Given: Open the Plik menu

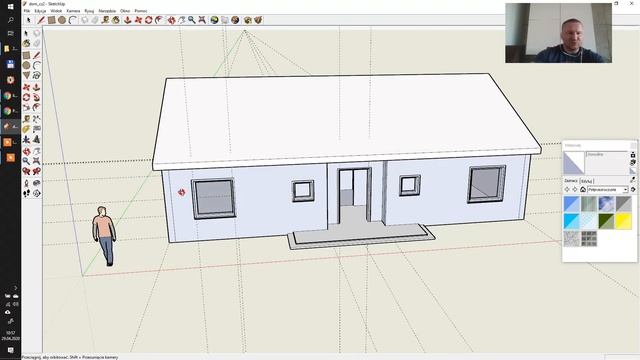Looking at the screenshot, I should click(x=27, y=11).
